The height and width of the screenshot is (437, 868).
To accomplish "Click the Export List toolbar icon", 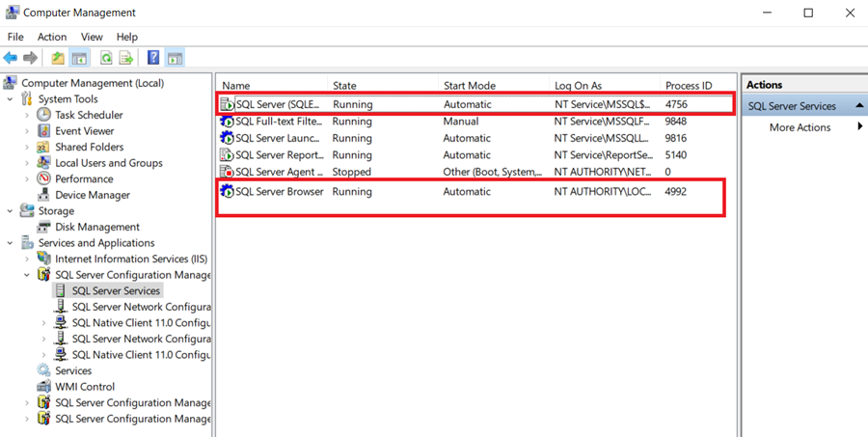I will click(x=126, y=58).
